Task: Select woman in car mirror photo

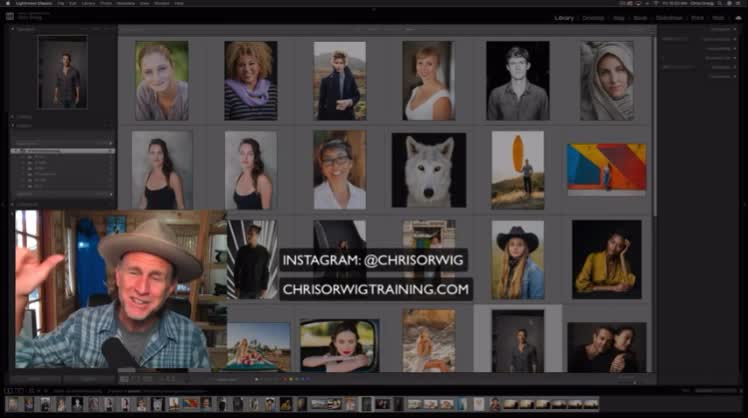Action: tap(340, 345)
